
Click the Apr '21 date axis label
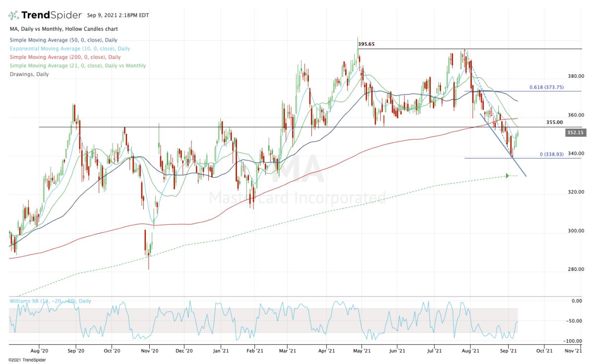[326, 351]
